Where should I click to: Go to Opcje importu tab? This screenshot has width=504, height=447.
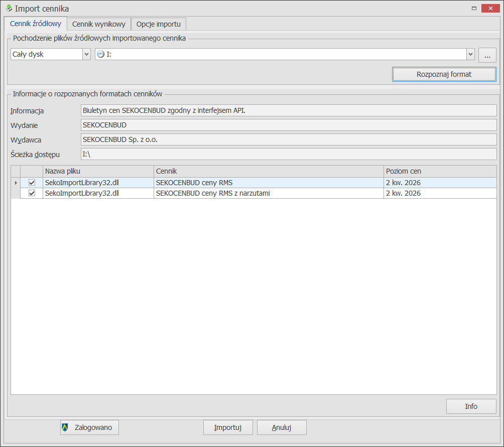click(159, 24)
